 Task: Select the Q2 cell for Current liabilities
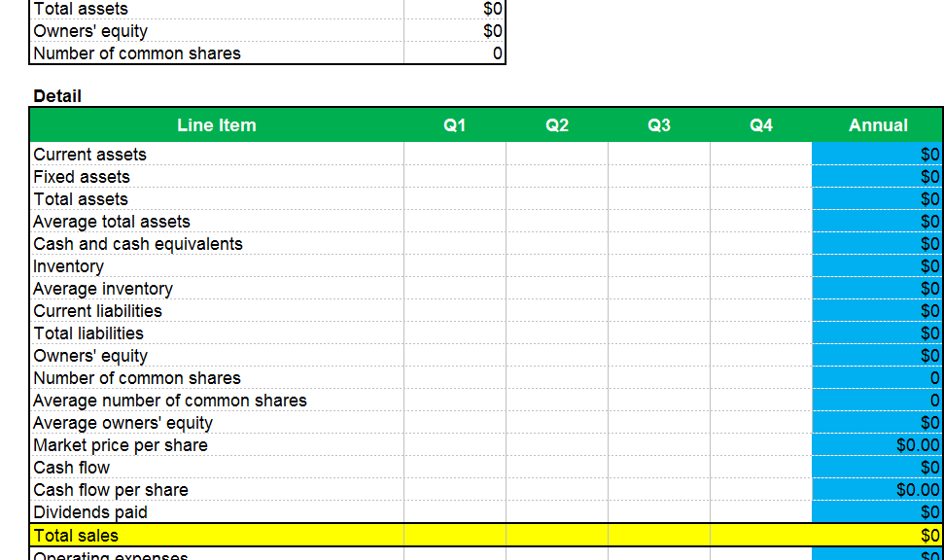(x=556, y=311)
